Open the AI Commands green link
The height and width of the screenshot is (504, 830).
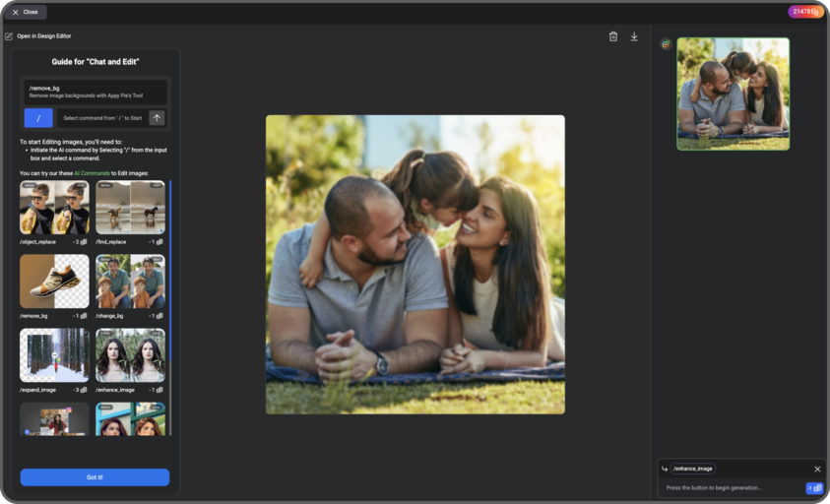tap(92, 173)
